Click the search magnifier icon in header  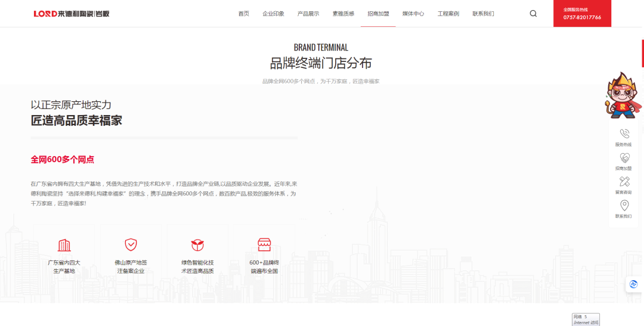coord(533,14)
